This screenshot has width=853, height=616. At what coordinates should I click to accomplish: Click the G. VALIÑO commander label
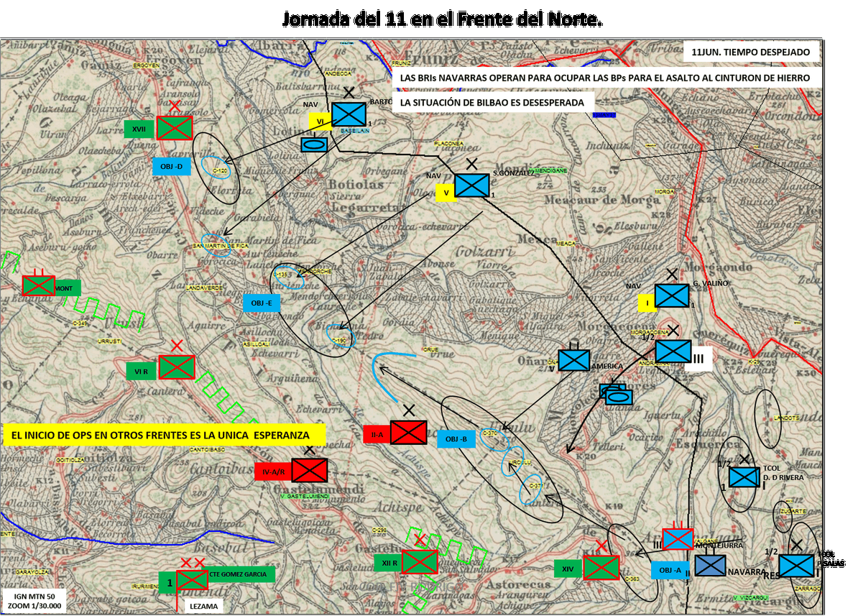pyautogui.click(x=711, y=283)
